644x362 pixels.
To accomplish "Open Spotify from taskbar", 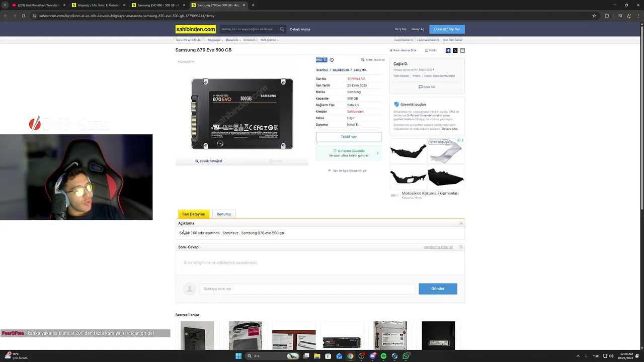I will 383,356.
